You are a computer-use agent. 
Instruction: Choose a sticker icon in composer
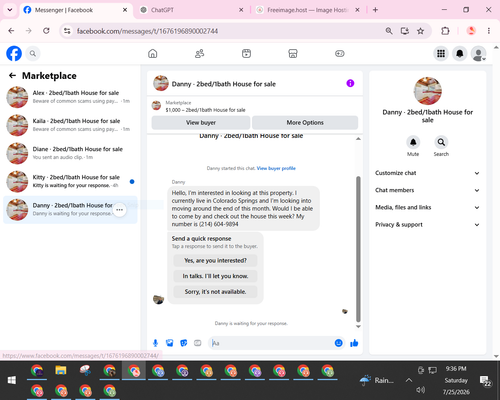point(184,343)
